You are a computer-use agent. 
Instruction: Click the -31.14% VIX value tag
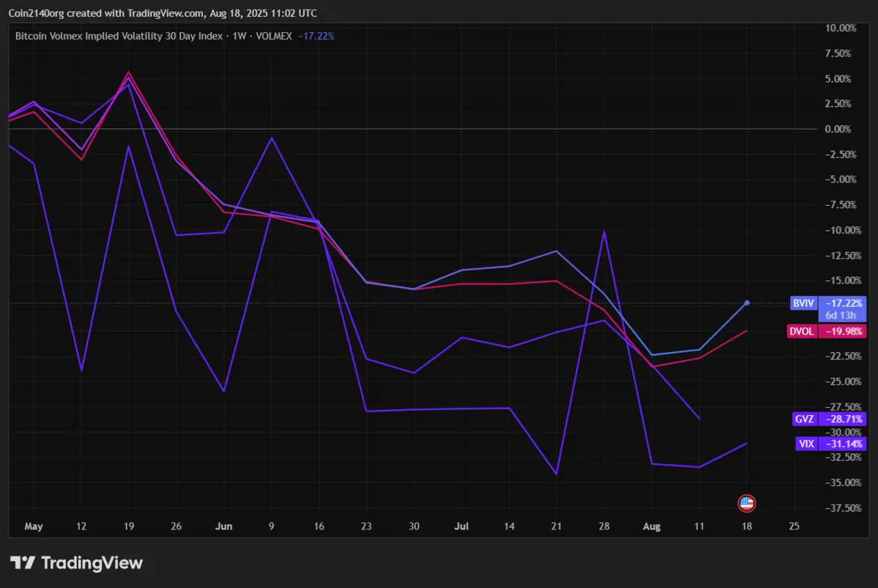pyautogui.click(x=844, y=444)
